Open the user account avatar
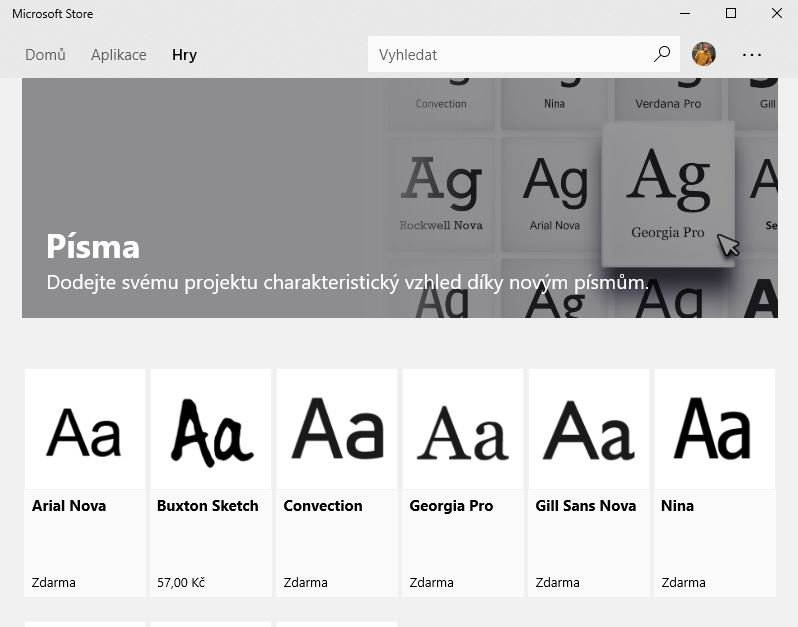798x627 pixels. coord(704,54)
